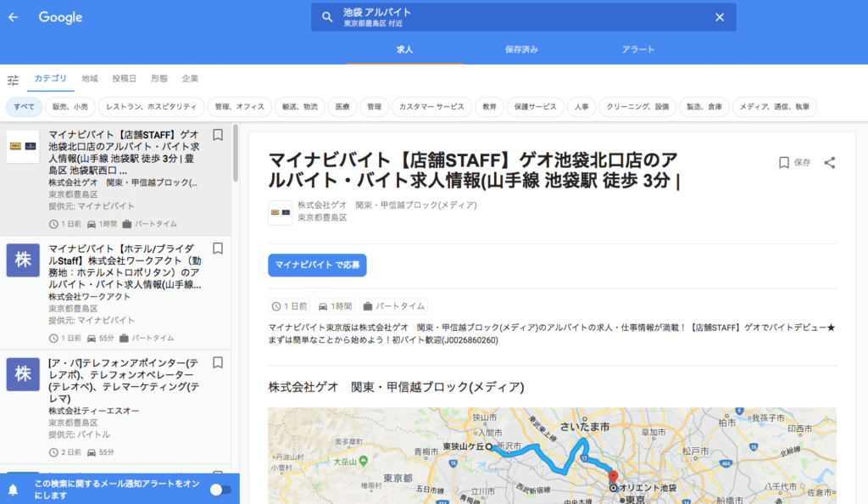
Task: Click the commute route map
Action: 552,456
